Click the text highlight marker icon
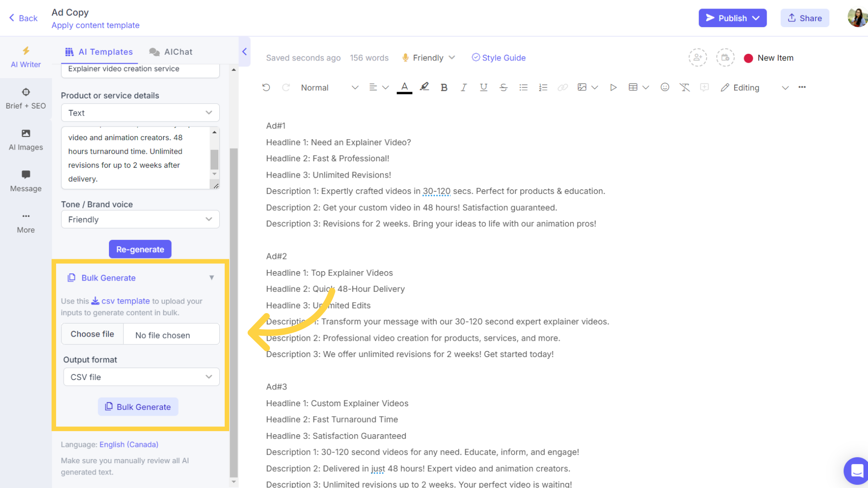Screen dimensions: 868x488 click(x=424, y=87)
